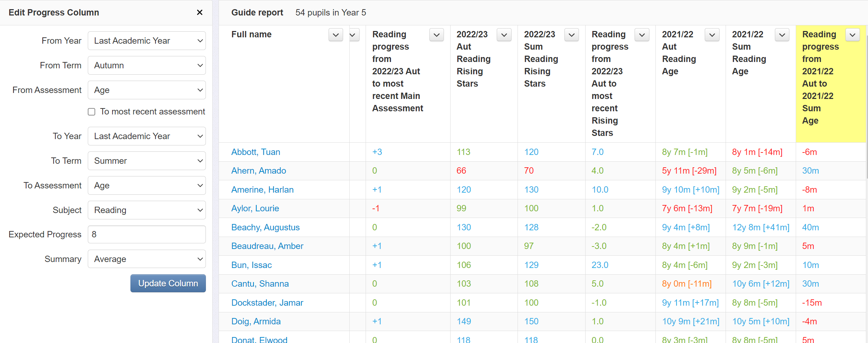Click Beaudreau's 97 Summer Rising Stars score
The width and height of the screenshot is (868, 343).
(x=529, y=246)
